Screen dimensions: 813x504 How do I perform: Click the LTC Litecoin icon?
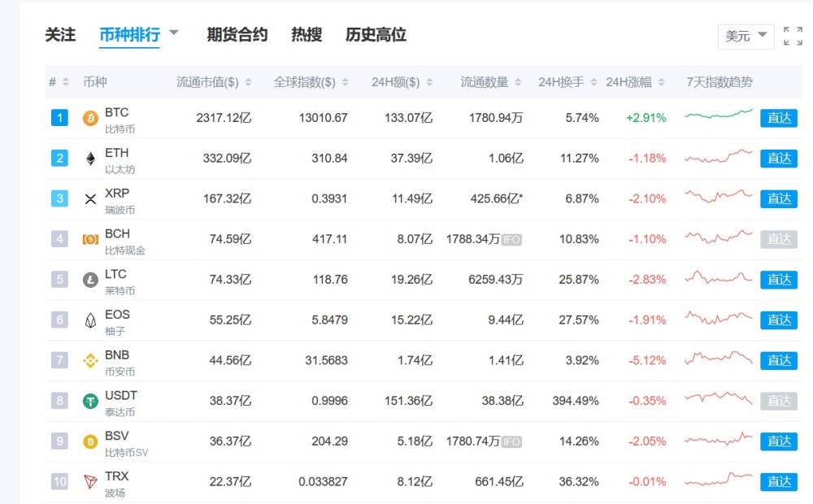90,280
